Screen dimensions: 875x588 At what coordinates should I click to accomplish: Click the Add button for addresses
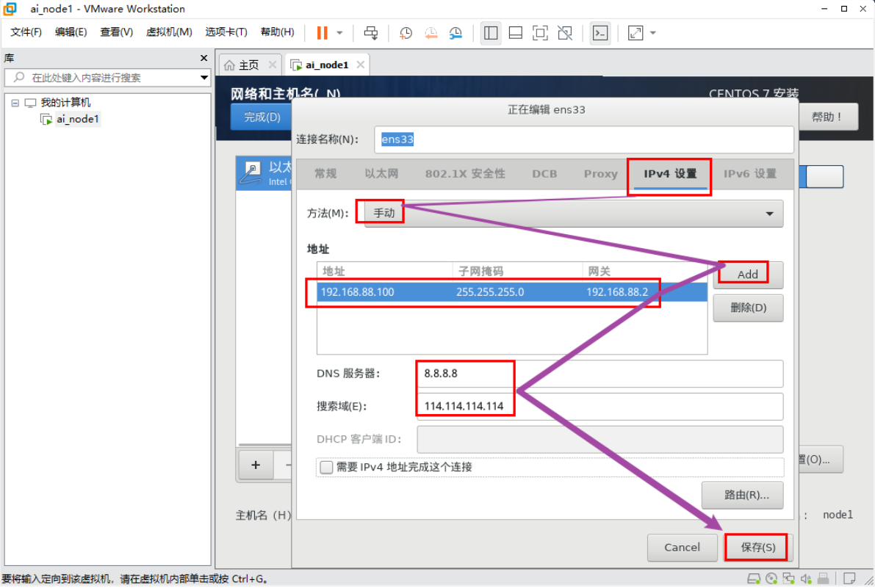[746, 272]
